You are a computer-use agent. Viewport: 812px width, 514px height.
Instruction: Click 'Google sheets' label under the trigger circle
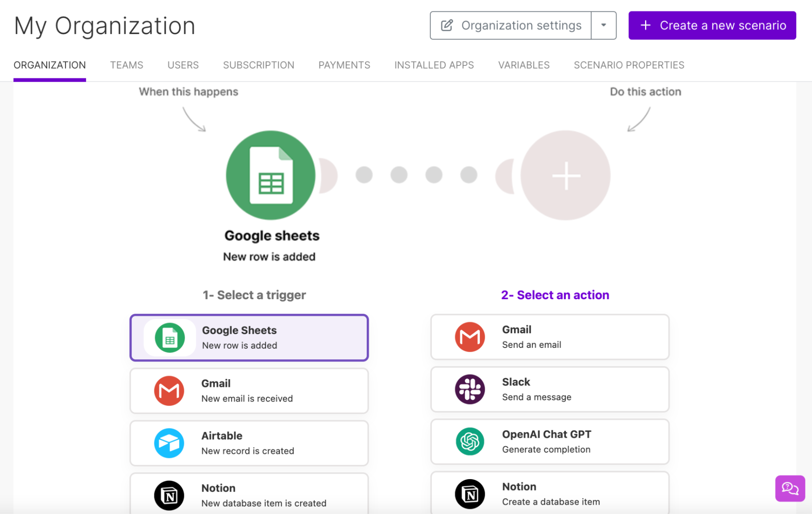pyautogui.click(x=272, y=236)
